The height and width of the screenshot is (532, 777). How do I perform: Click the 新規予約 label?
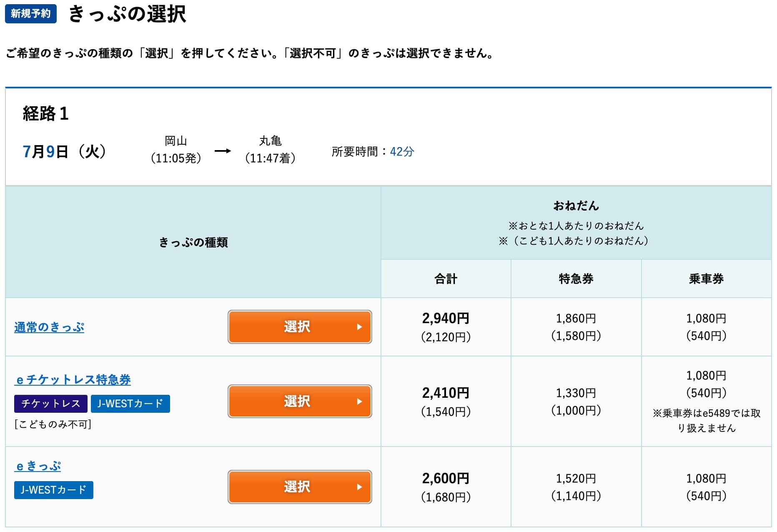point(31,14)
